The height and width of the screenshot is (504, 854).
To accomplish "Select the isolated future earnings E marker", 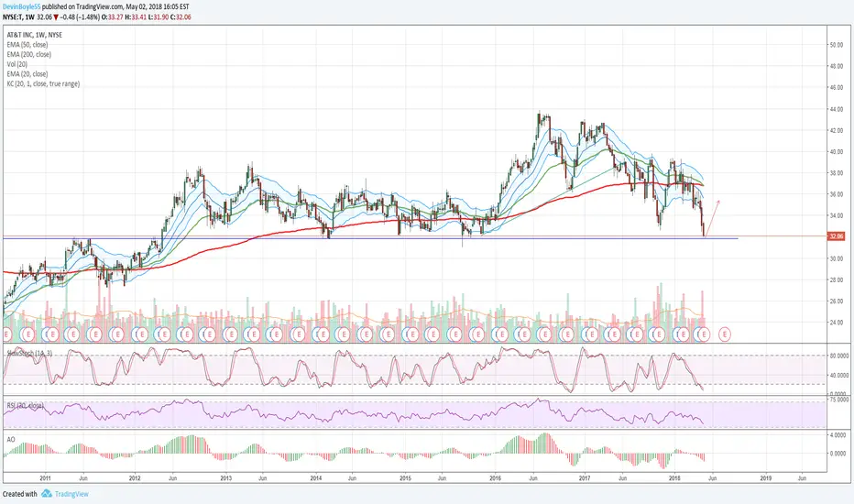I will click(725, 334).
